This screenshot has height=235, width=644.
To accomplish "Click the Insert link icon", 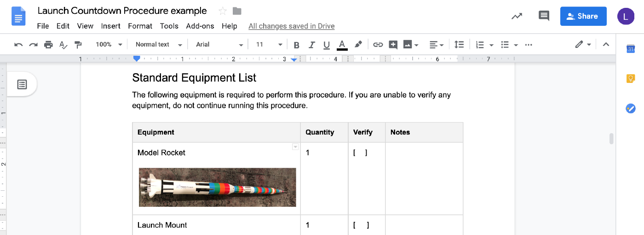I will tap(378, 45).
